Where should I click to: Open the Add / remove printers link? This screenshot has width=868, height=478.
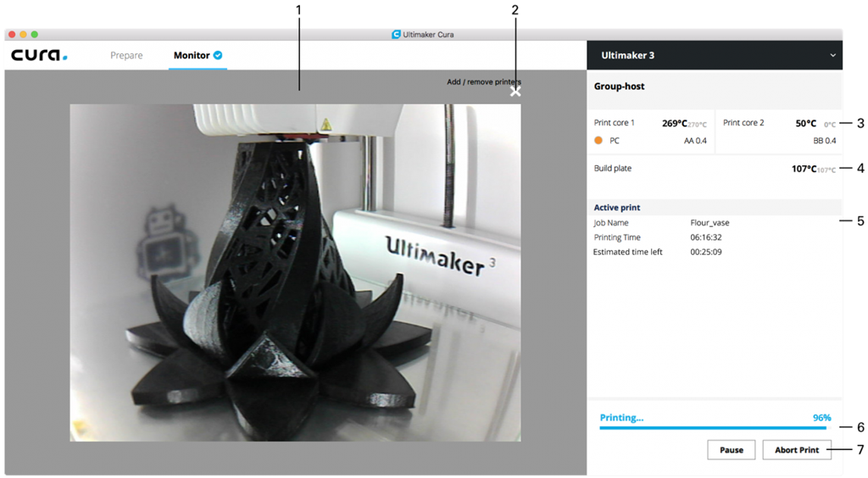pyautogui.click(x=484, y=82)
